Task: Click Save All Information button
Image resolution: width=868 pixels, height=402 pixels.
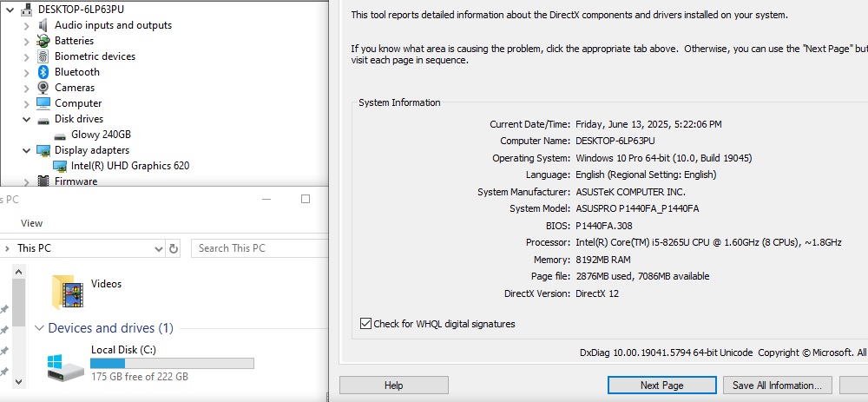Action: click(777, 386)
